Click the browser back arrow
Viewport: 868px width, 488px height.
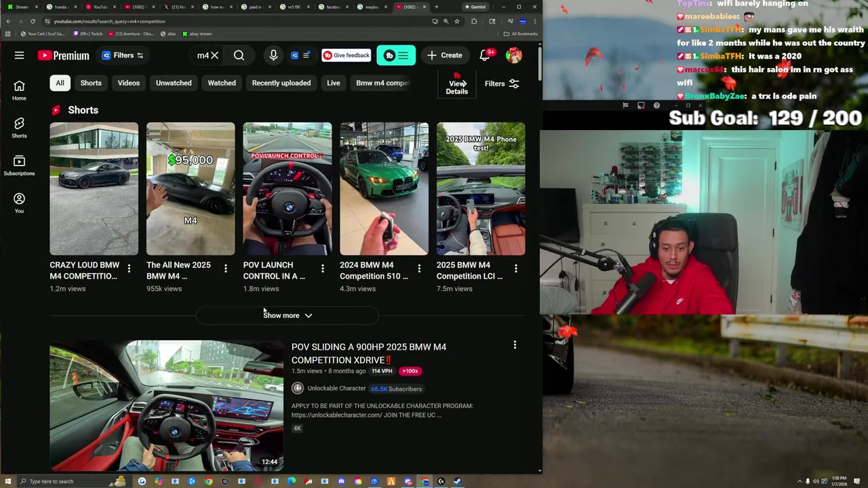point(8,21)
